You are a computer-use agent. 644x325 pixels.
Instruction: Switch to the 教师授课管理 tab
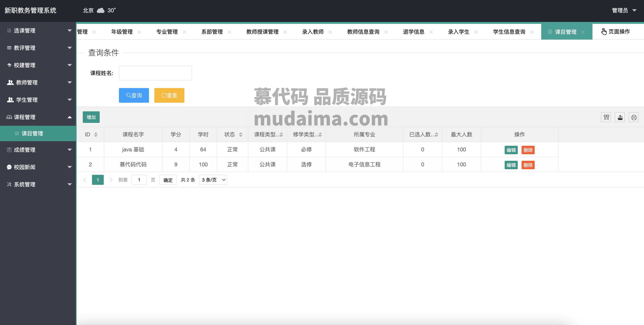pyautogui.click(x=263, y=32)
